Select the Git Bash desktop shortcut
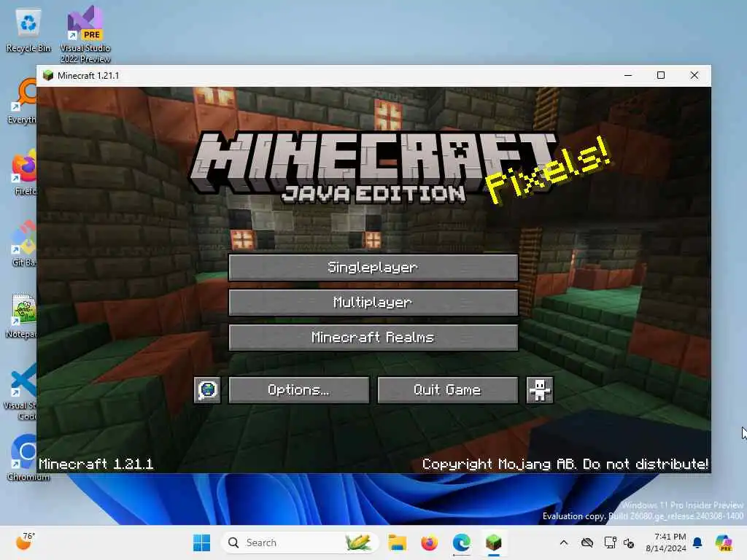This screenshot has height=560, width=747. (x=23, y=244)
